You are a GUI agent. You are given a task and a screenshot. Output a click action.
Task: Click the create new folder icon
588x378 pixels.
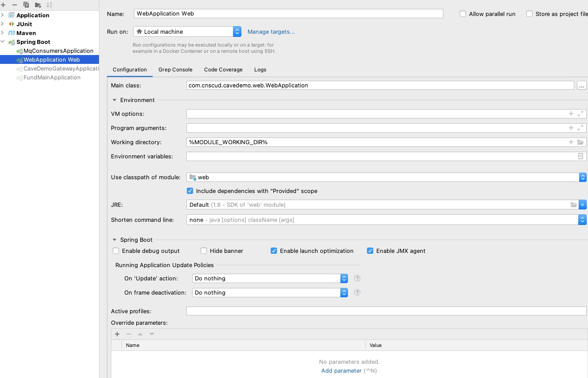click(38, 5)
